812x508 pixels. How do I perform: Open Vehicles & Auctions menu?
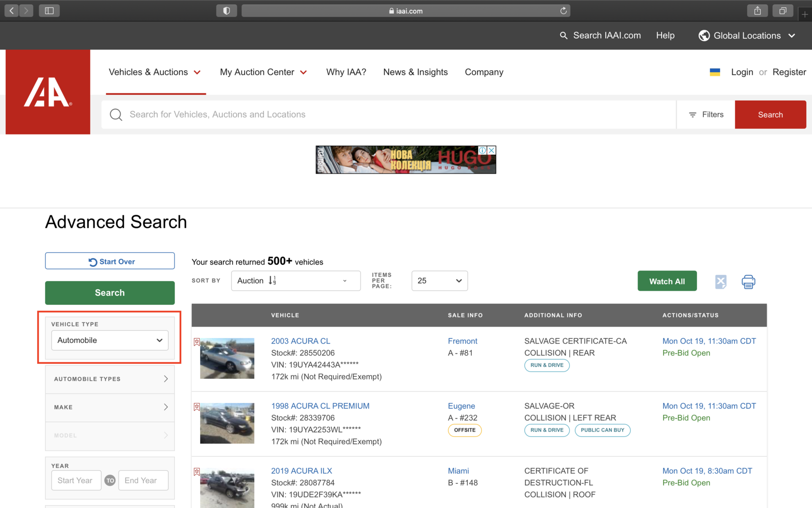click(x=155, y=72)
